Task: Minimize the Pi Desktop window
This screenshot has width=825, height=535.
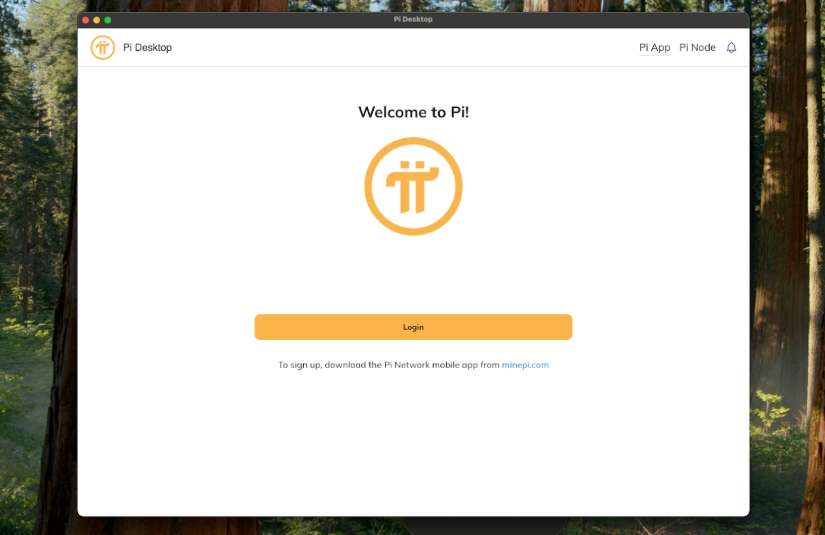Action: click(97, 20)
